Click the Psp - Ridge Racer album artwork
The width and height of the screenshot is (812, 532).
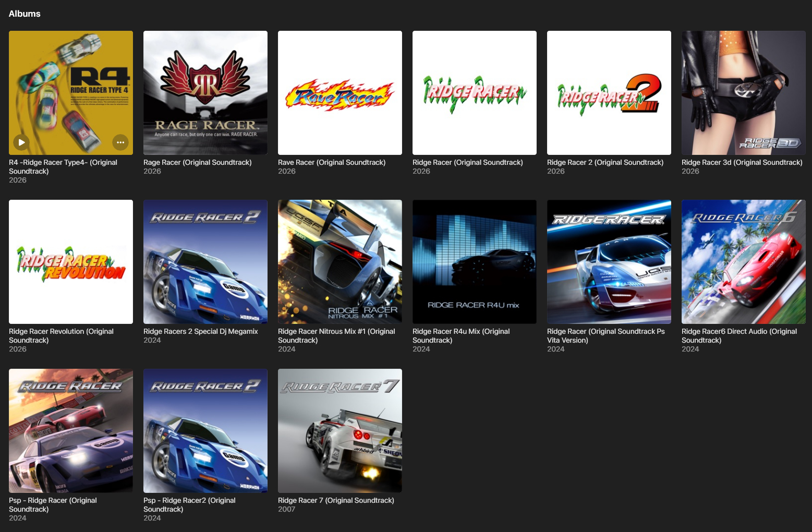click(71, 430)
